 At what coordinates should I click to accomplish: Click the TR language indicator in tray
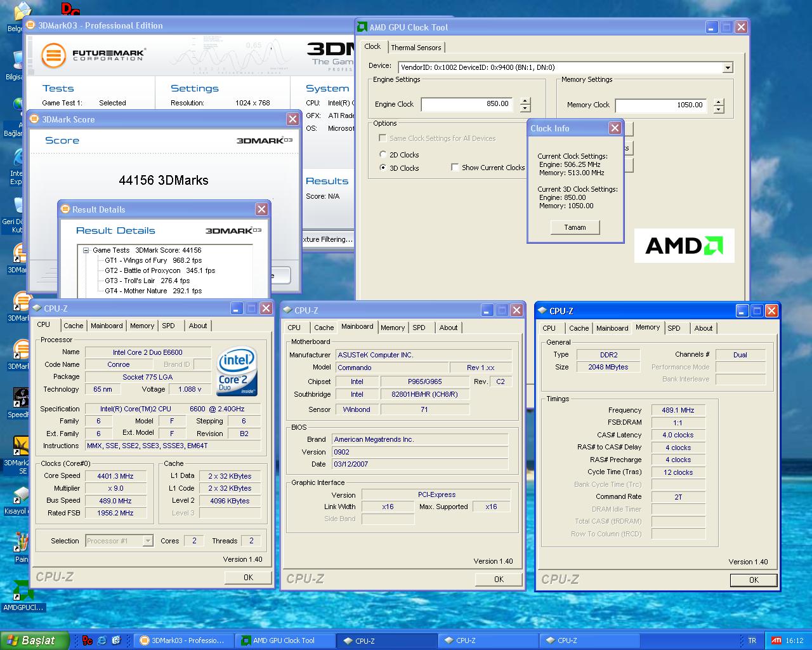[x=752, y=640]
